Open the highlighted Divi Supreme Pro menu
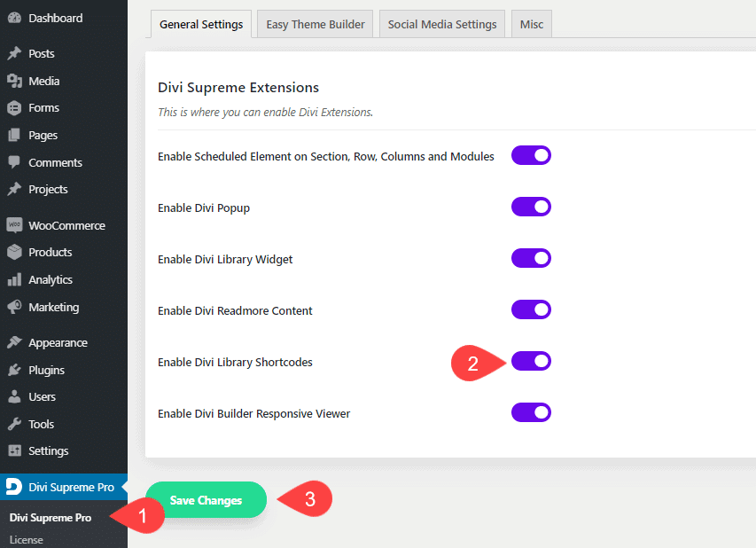The height and width of the screenshot is (548, 756). 64,487
